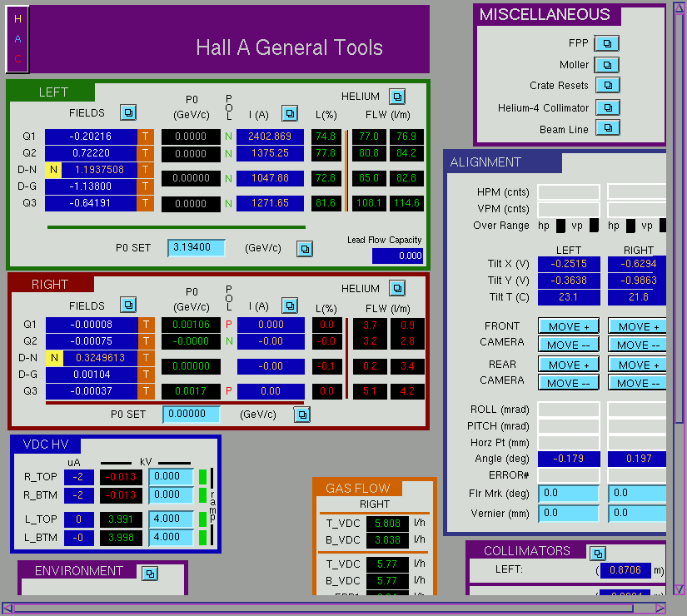Image resolution: width=687 pixels, height=616 pixels.
Task: Open the COLLIMATORS related display
Action: click(598, 554)
